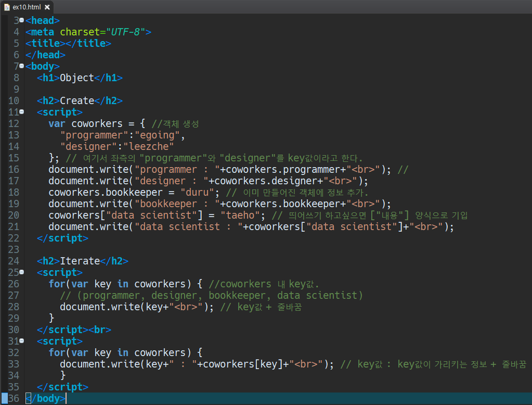Click the "programmer":"egoing" entry

click(123, 135)
